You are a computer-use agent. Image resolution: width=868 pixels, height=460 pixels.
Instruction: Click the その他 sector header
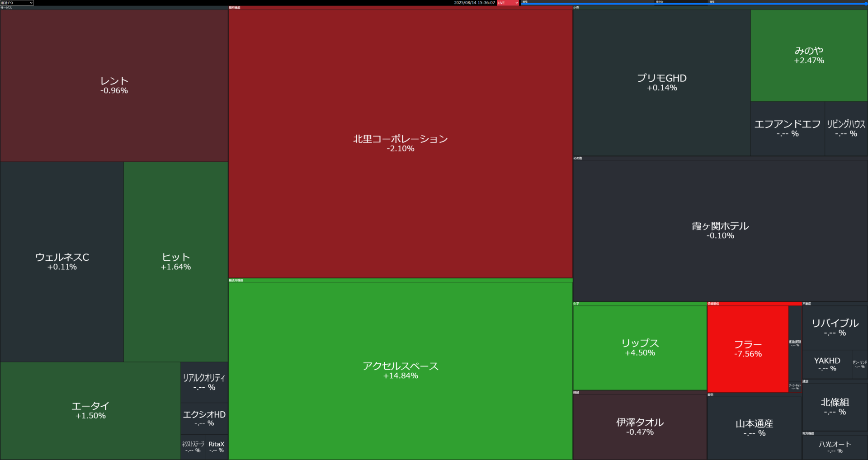pos(720,158)
